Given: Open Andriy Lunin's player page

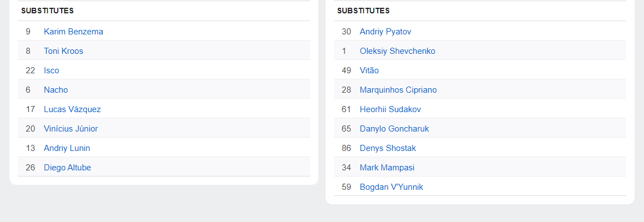Looking at the screenshot, I should click(67, 148).
